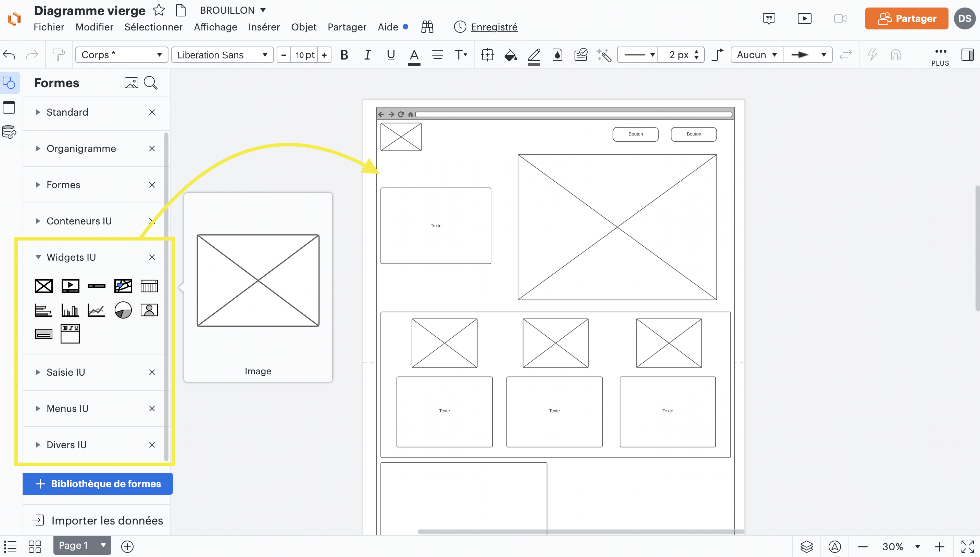Viewport: 980px width, 557px height.
Task: Click the DS user avatar
Action: point(965,18)
